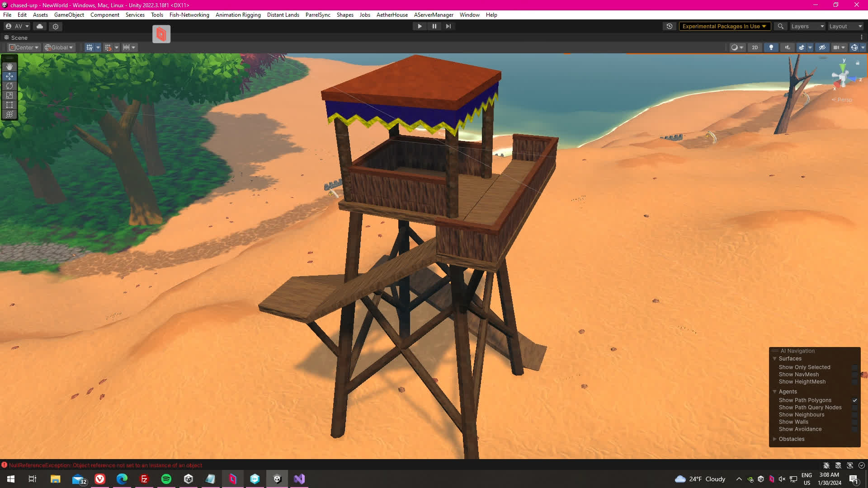Select the Scale tool
This screenshot has width=868, height=488.
[9, 95]
